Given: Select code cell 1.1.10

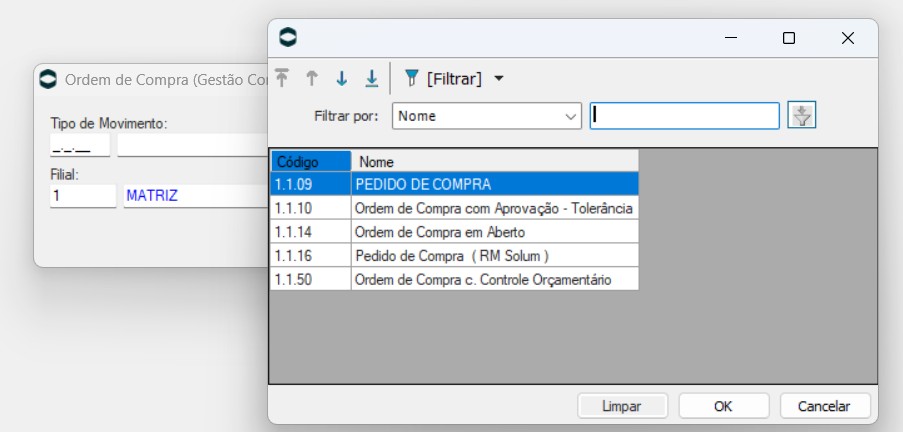Looking at the screenshot, I should tap(311, 207).
